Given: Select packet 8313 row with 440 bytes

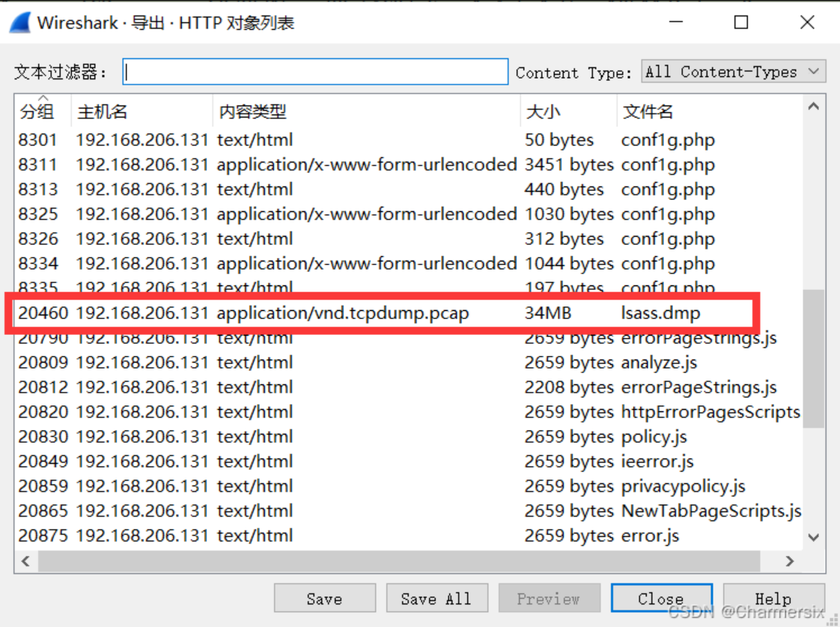Looking at the screenshot, I should (x=410, y=190).
